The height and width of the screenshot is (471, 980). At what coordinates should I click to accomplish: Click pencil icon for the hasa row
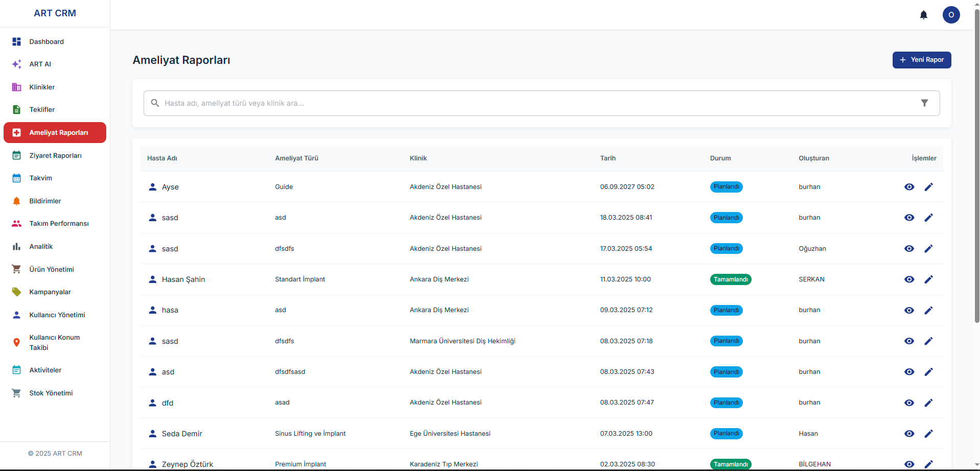928,310
